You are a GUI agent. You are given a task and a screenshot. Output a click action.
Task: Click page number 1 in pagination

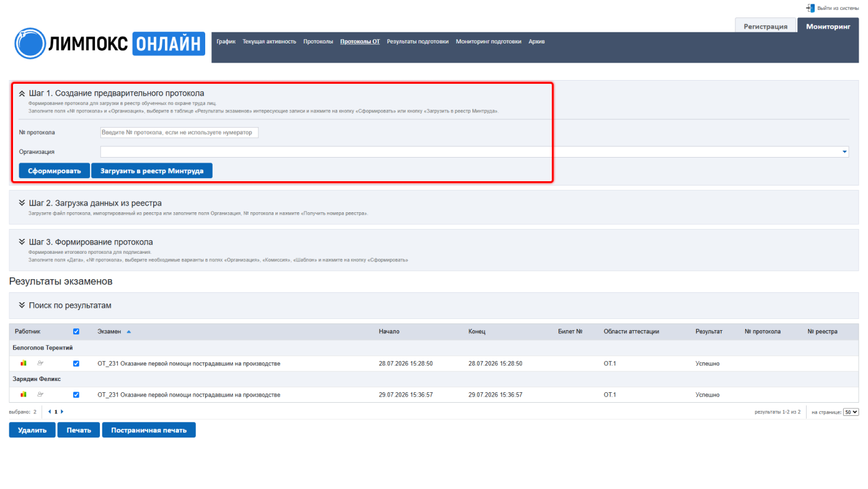[56, 411]
